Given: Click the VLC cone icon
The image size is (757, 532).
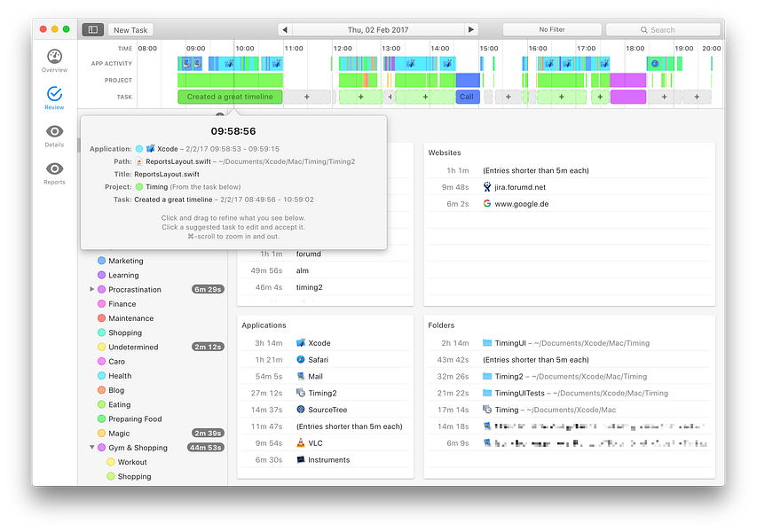Looking at the screenshot, I should [x=300, y=442].
